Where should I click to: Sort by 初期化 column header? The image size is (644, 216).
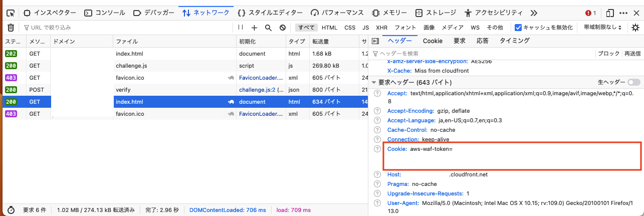[261, 41]
